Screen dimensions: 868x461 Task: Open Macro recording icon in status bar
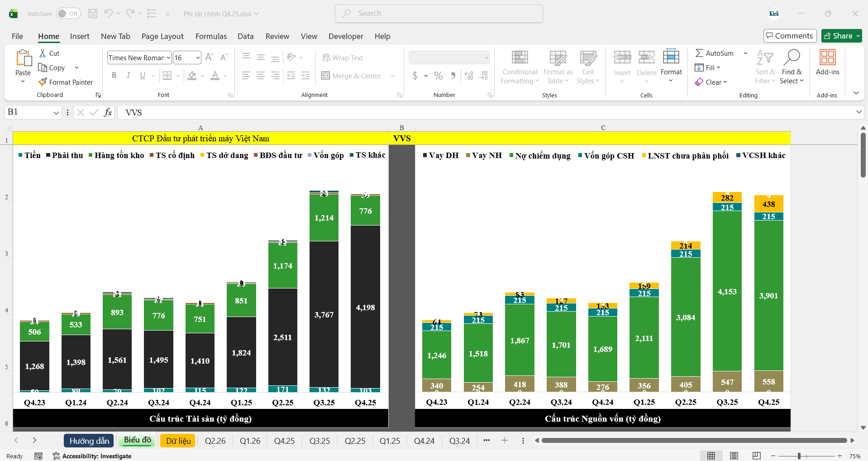click(x=38, y=456)
